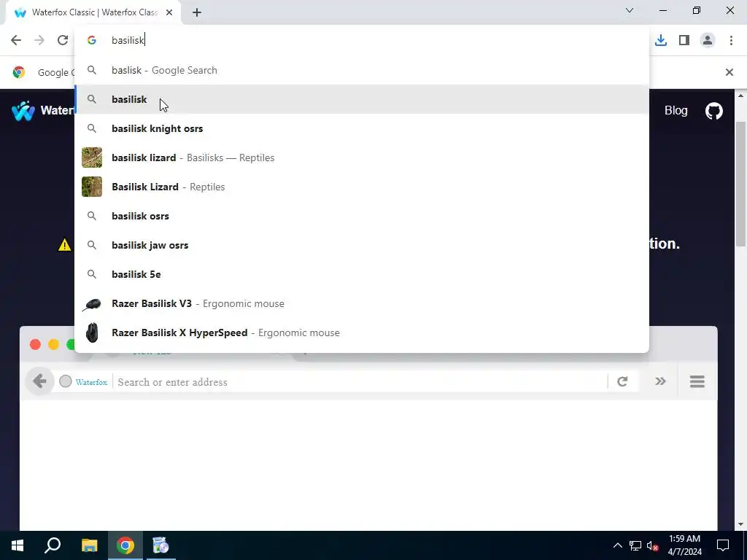Viewport: 747px width, 560px height.
Task: Open the tab search chevron
Action: [x=630, y=10]
